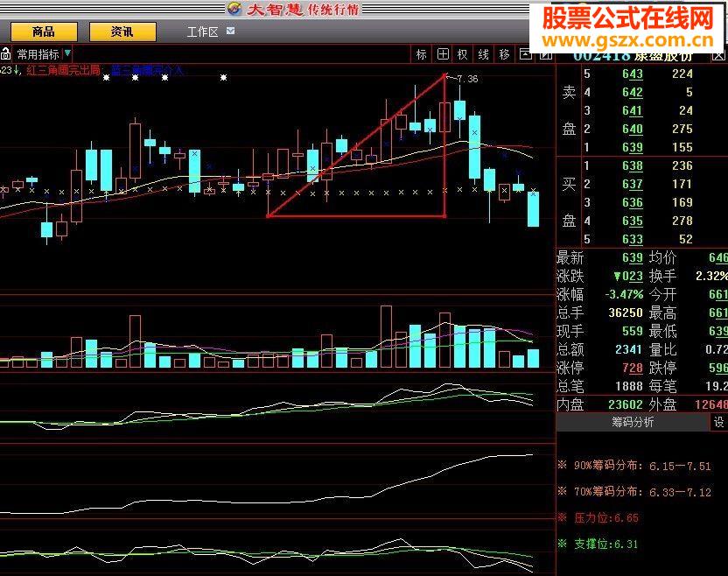Click the 外盘 value 12648
This screenshot has width=728, height=576.
point(711,404)
